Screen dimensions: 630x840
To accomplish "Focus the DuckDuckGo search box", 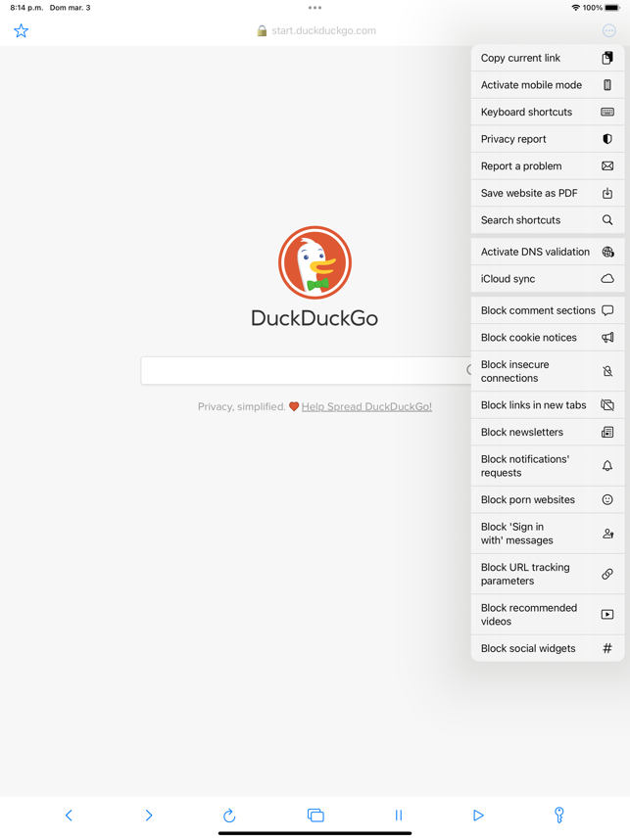I will tap(306, 370).
